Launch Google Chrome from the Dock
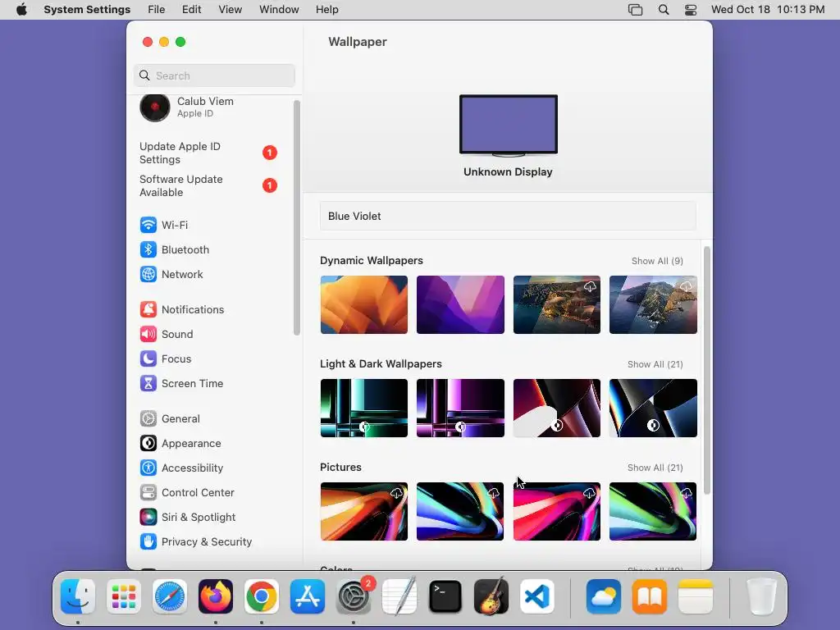 point(262,596)
